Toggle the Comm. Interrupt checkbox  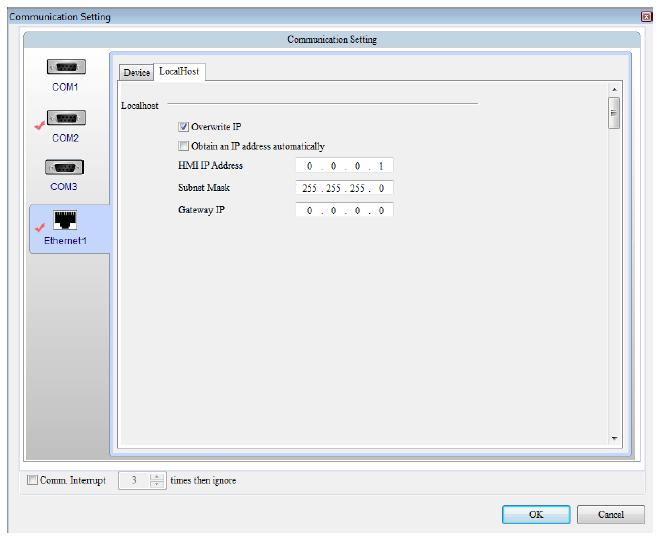tap(33, 481)
